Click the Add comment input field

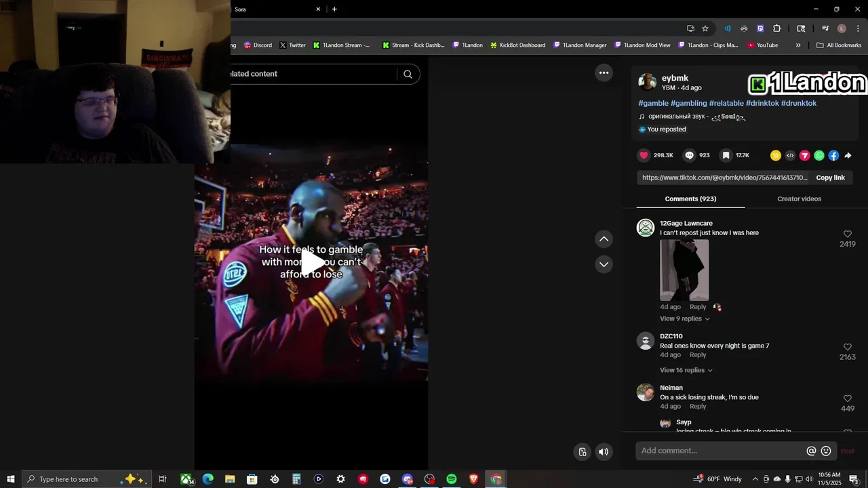click(x=720, y=451)
